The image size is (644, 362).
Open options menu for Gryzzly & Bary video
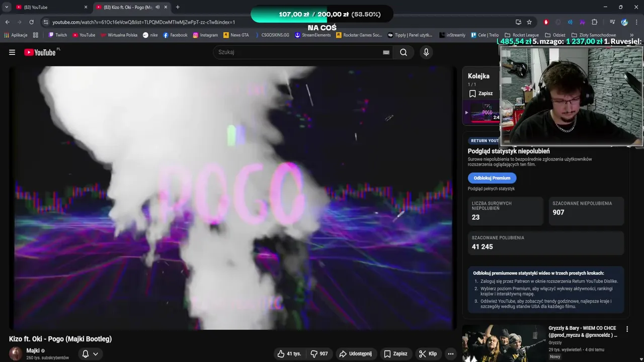pyautogui.click(x=627, y=329)
